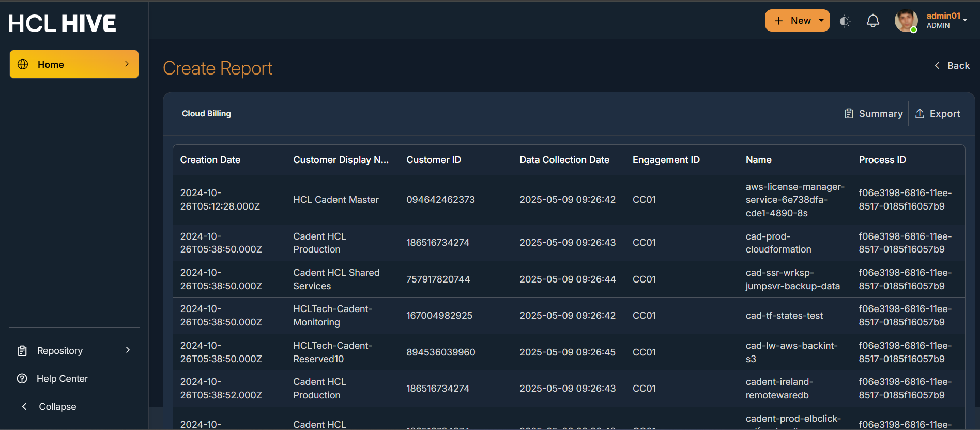Click the Summary clipboard icon
Viewport: 980px width, 430px height.
click(x=849, y=114)
